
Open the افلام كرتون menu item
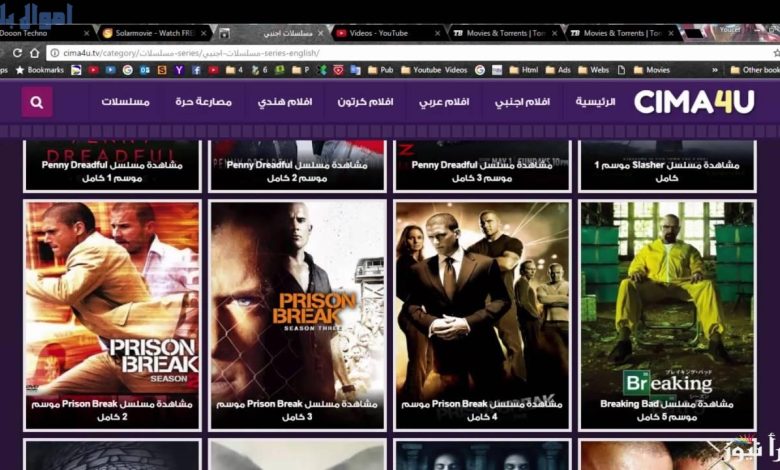[x=365, y=102]
